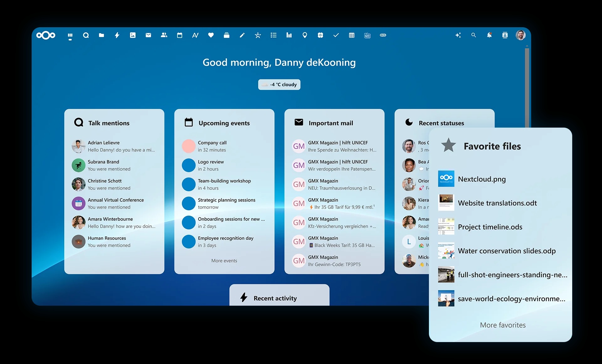Open the heart icon app in top bar
The height and width of the screenshot is (364, 602).
(211, 35)
